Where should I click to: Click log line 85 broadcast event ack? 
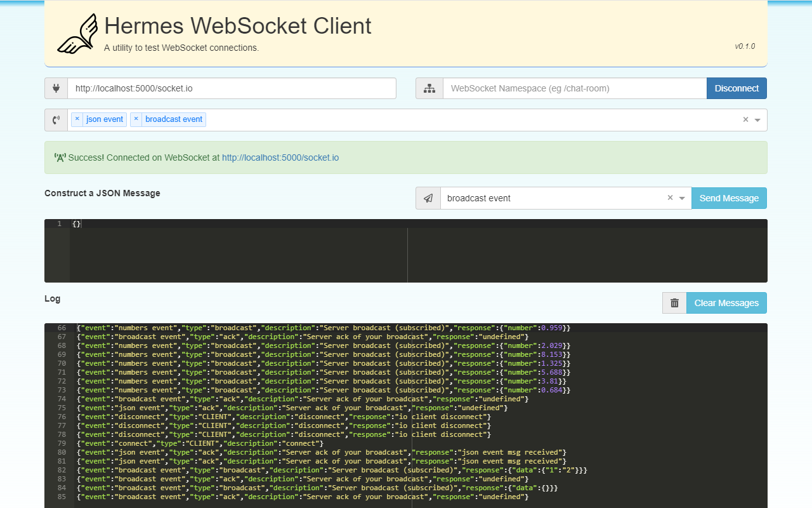[x=303, y=497]
